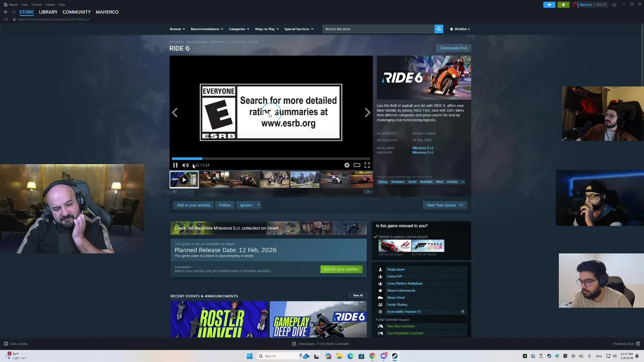Click the announcements megaphone icon

549,5
